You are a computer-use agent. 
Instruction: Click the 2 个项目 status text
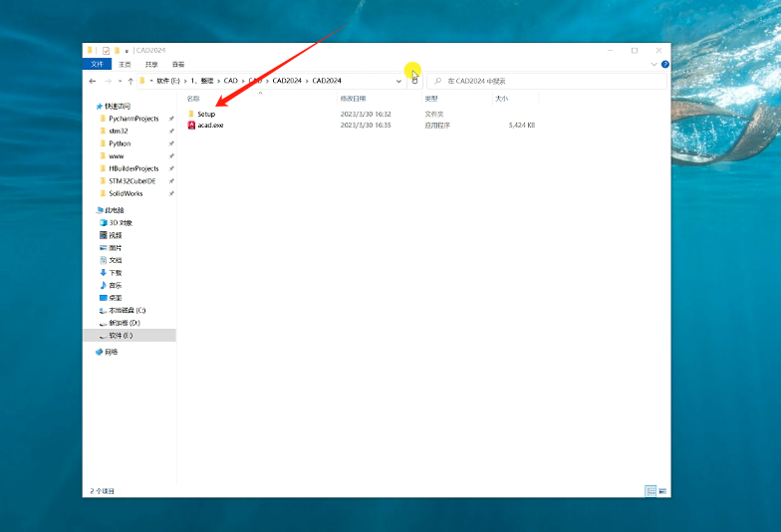click(102, 491)
